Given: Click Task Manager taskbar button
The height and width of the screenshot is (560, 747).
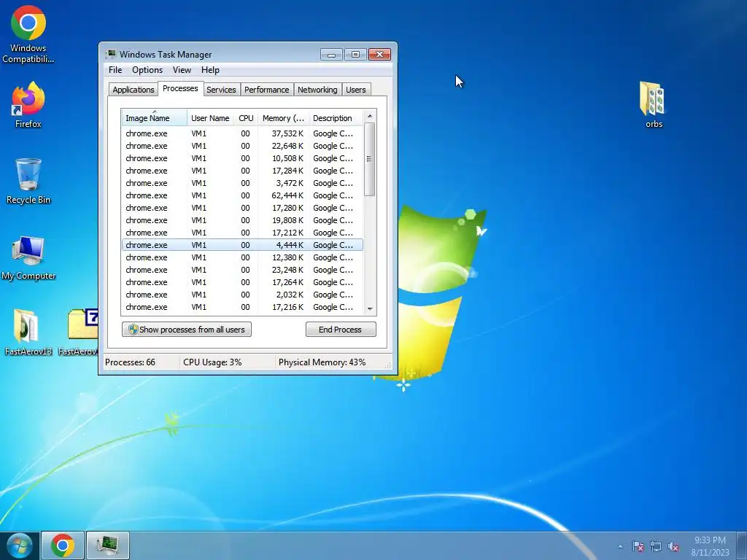Looking at the screenshot, I should coord(108,545).
